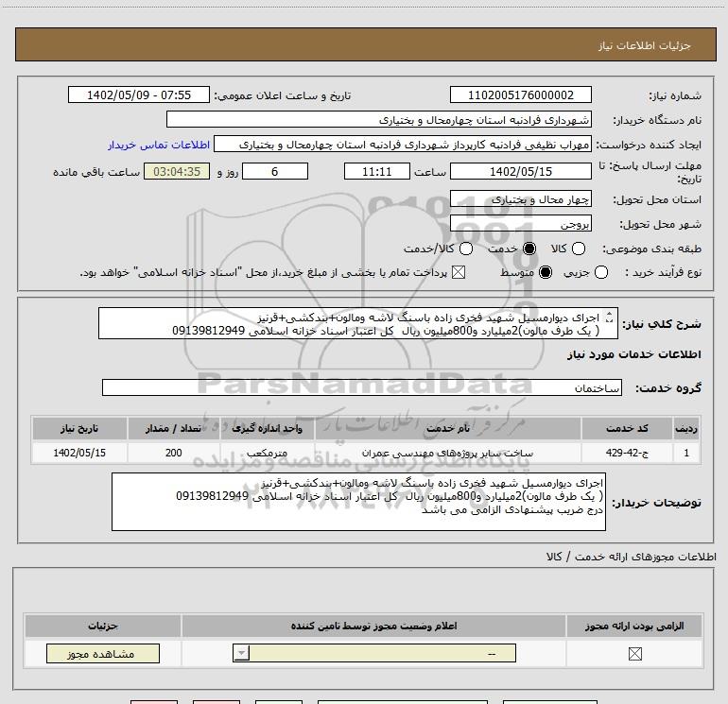Click the اطلاعات مجوزهای ارائه خدمت / کالا heading
This screenshot has width=728, height=704.
click(x=632, y=557)
